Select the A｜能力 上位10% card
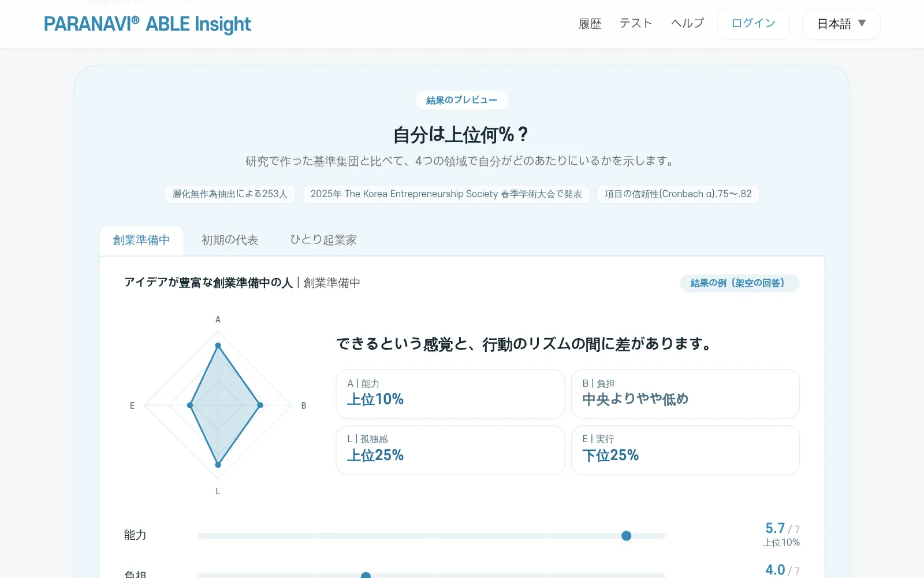 click(450, 394)
